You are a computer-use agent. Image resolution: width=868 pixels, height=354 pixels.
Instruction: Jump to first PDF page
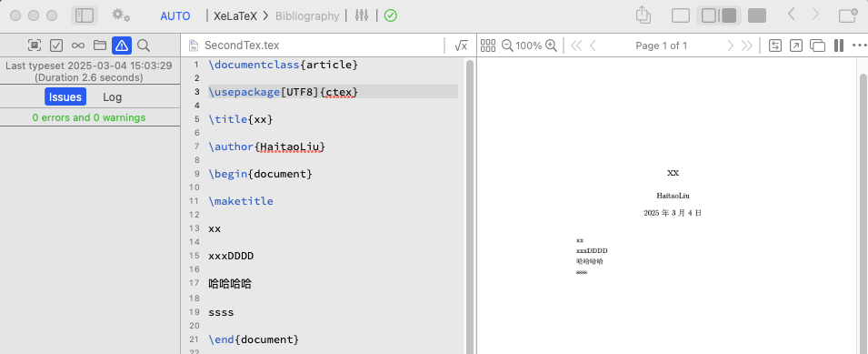576,46
